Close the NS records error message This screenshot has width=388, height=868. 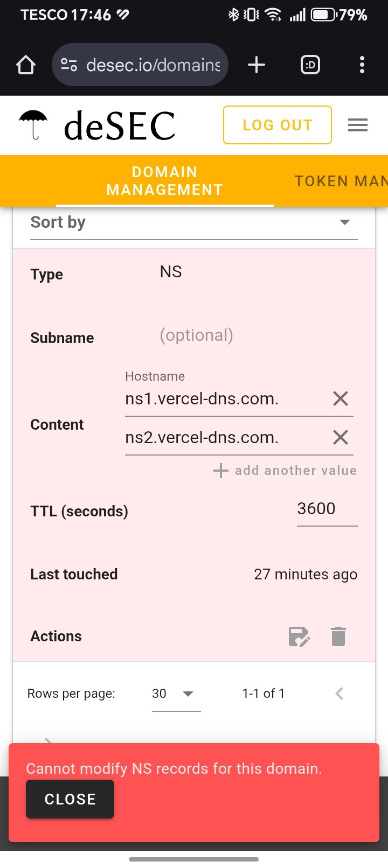[x=70, y=799]
